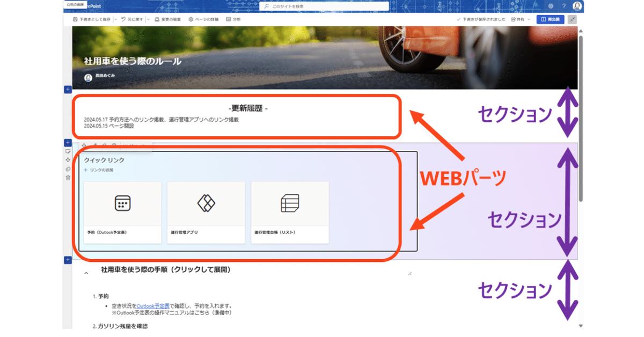Click the list item 1. 予約
The image size is (644, 337).
100,296
